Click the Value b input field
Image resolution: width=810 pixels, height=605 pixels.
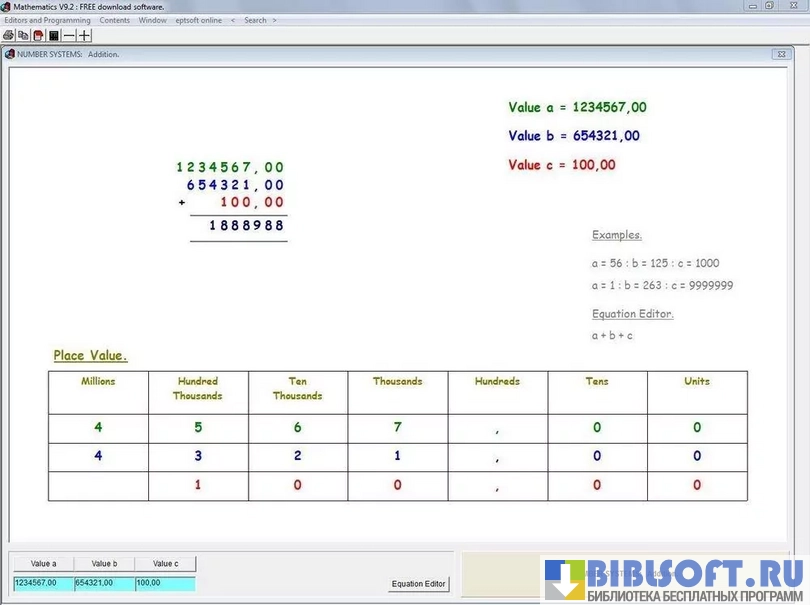(x=104, y=583)
